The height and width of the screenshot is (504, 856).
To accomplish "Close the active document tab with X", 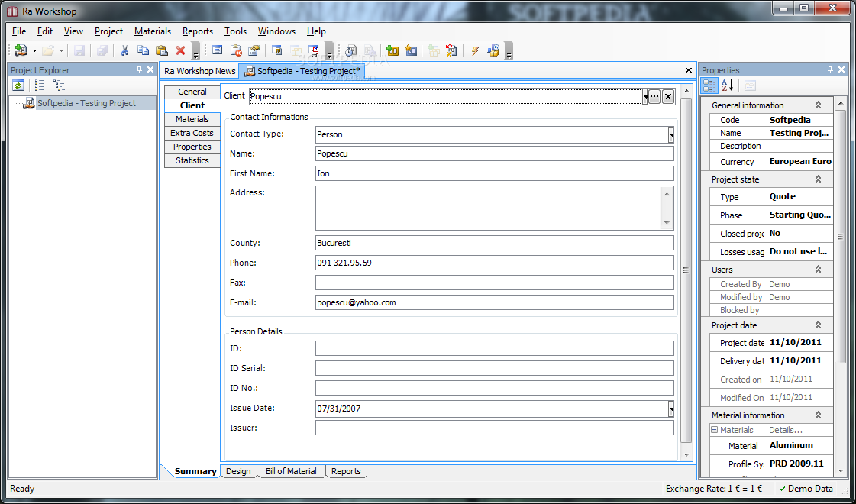I will [689, 70].
